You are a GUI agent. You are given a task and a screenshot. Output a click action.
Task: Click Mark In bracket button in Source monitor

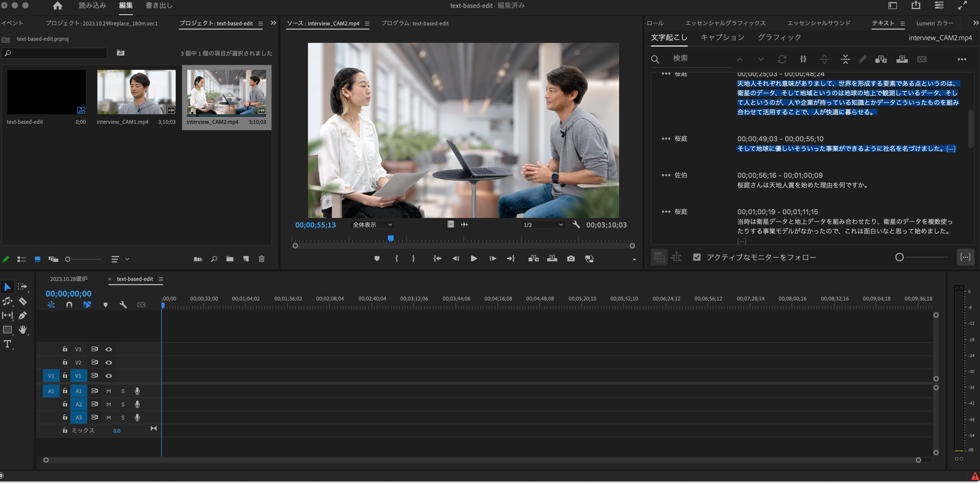point(396,259)
